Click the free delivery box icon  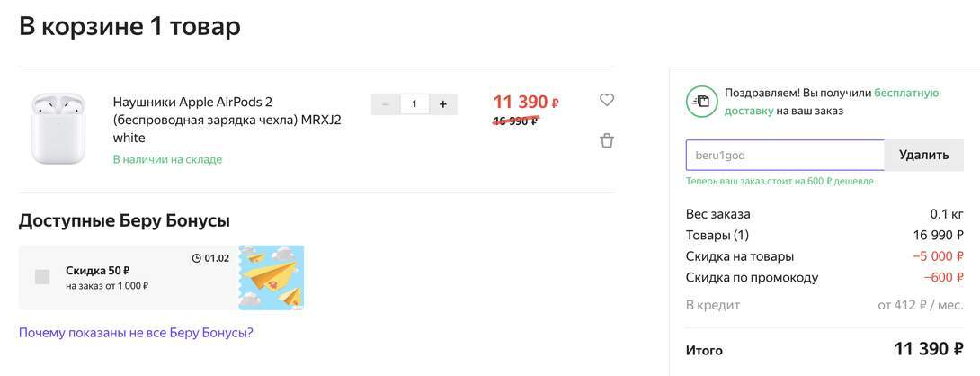(x=701, y=102)
